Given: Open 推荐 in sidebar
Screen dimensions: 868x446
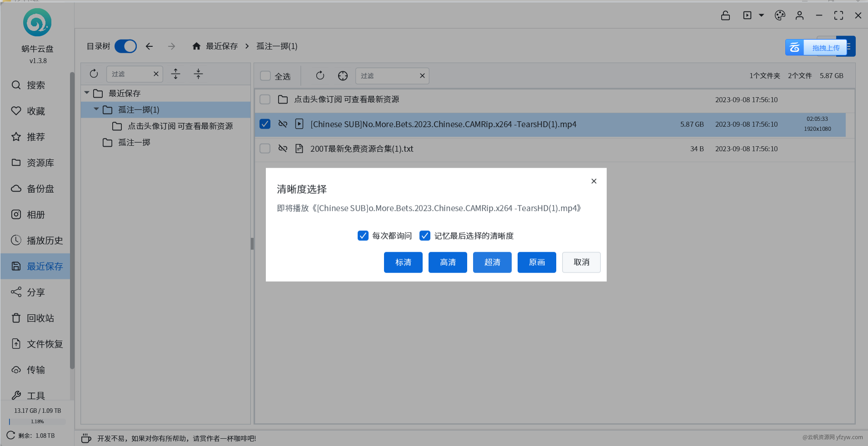Looking at the screenshot, I should (x=35, y=137).
